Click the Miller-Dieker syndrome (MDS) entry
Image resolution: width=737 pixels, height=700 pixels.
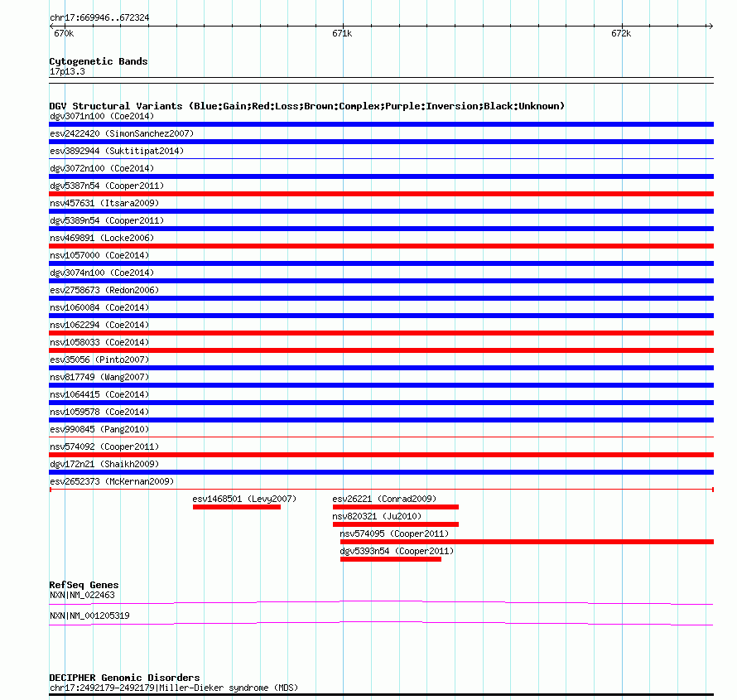174,688
